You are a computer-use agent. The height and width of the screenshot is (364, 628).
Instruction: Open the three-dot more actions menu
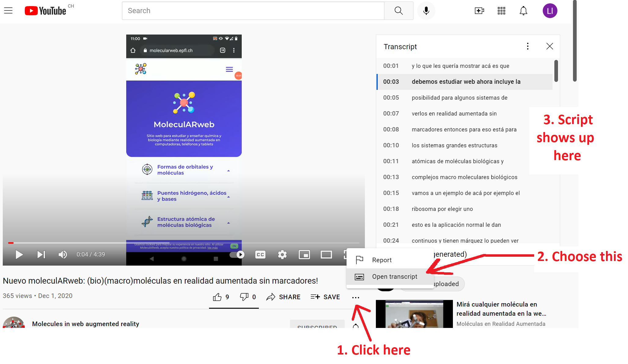pos(356,297)
